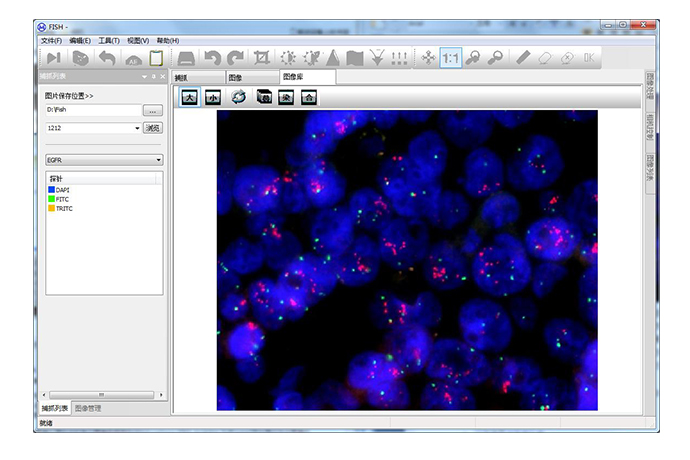Viewport: 690px width, 460px height.
Task: Open the 工具(T) menu
Action: tap(108, 40)
